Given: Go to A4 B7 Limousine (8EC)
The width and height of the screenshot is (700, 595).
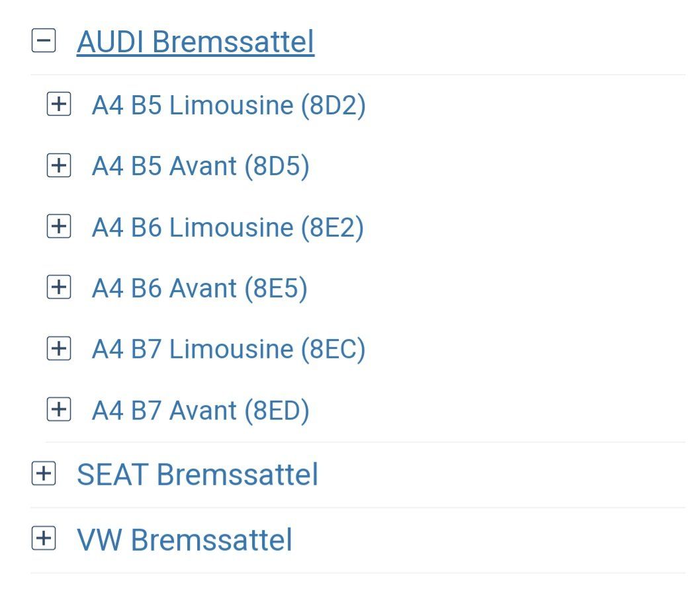Looking at the screenshot, I should [x=228, y=349].
